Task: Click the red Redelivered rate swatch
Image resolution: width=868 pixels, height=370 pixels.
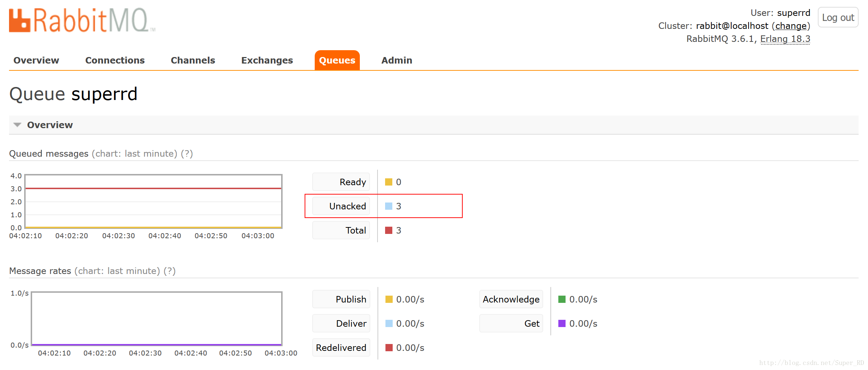Action: [389, 348]
